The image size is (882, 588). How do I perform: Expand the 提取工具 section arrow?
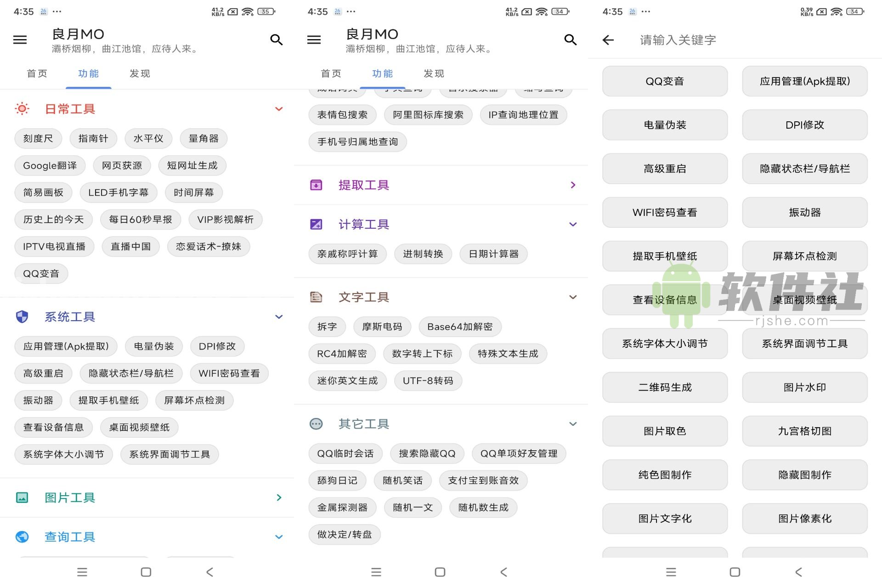(572, 185)
